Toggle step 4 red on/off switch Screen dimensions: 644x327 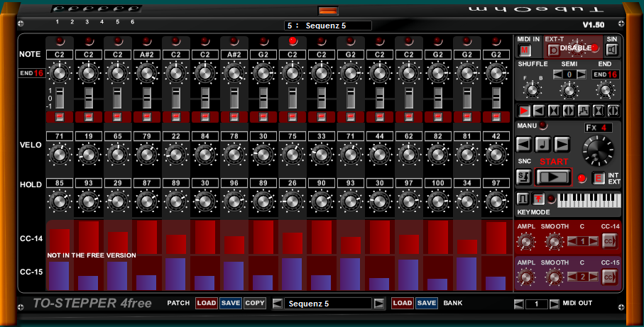point(147,117)
